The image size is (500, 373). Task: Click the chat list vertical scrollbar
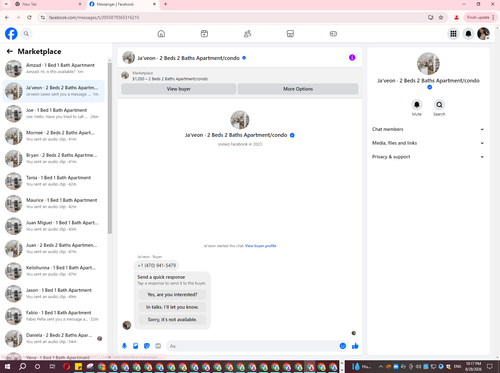110,148
